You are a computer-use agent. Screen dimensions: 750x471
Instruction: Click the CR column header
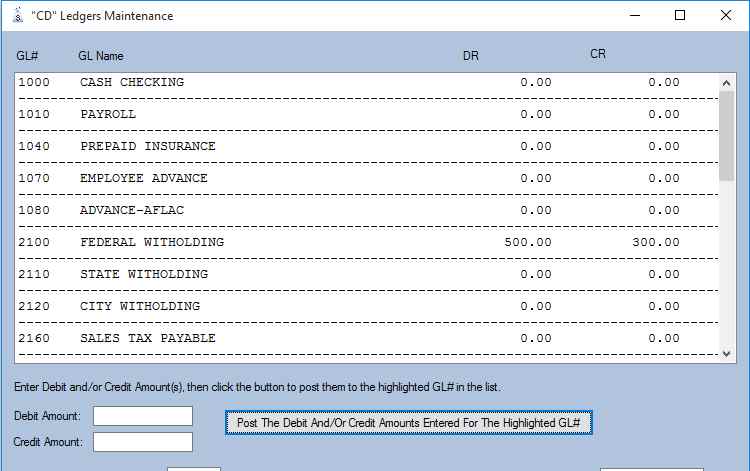pyautogui.click(x=598, y=54)
